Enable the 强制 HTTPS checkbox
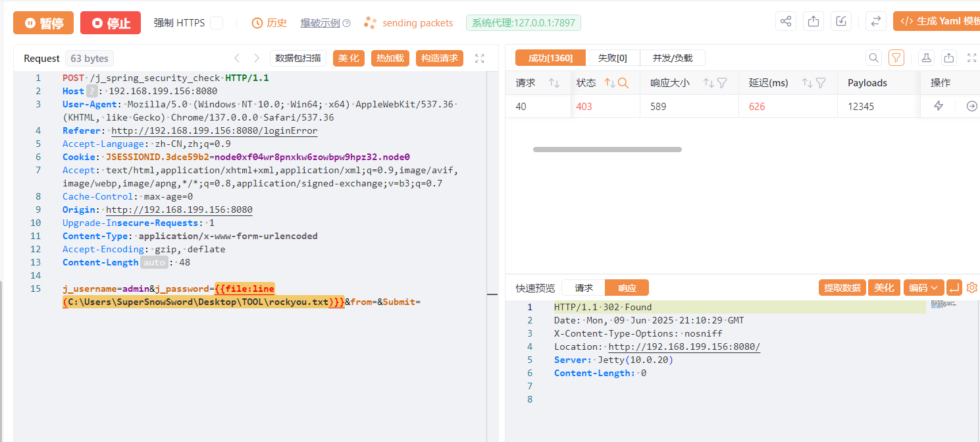Image resolution: width=980 pixels, height=442 pixels. tap(217, 23)
